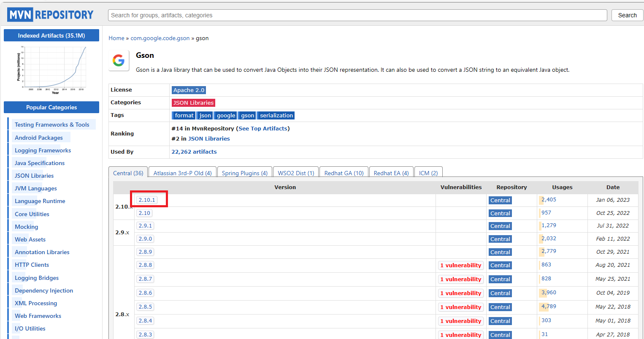Image resolution: width=644 pixels, height=339 pixels.
Task: Open version 2.8.6
Action: [145, 293]
